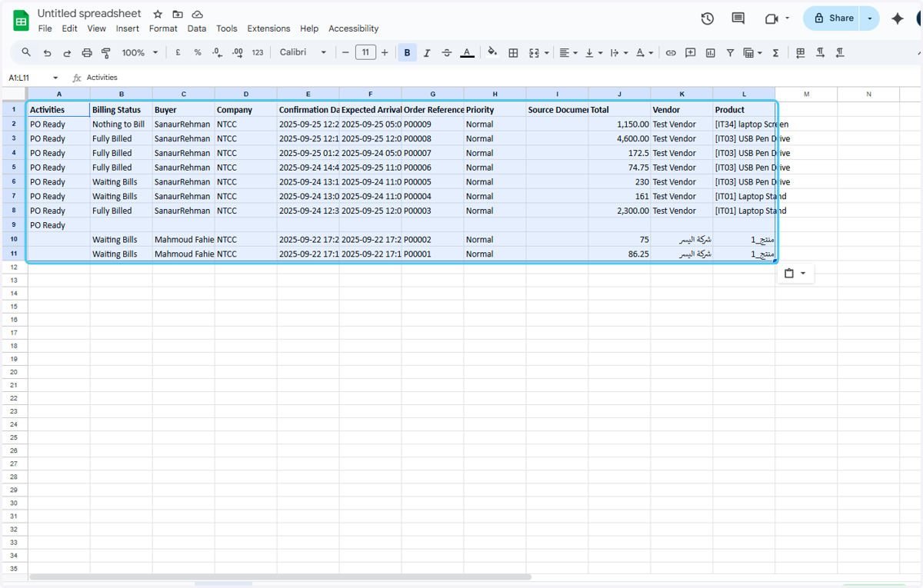Print the spreadsheet via printer icon
The width and height of the screenshot is (923, 588).
(87, 53)
